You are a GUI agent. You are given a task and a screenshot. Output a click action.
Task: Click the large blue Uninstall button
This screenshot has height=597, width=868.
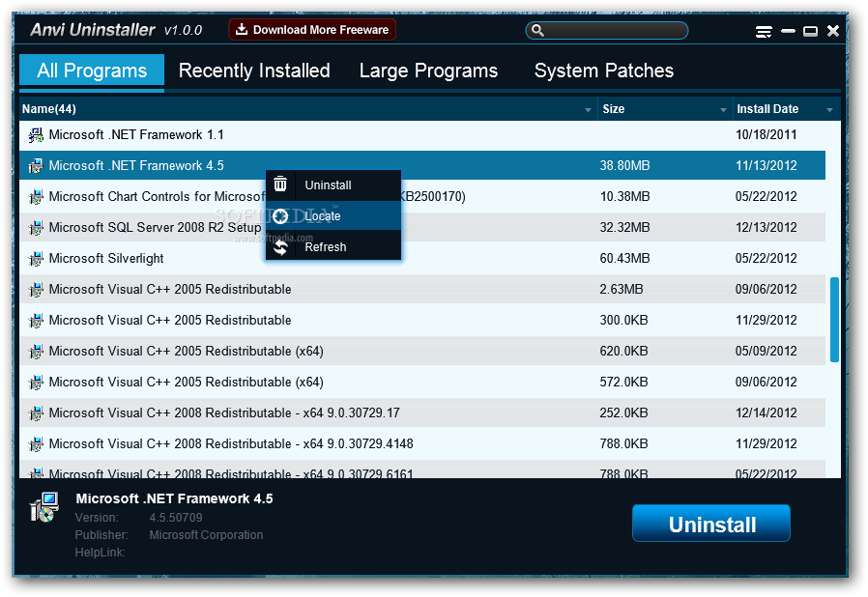coord(711,524)
